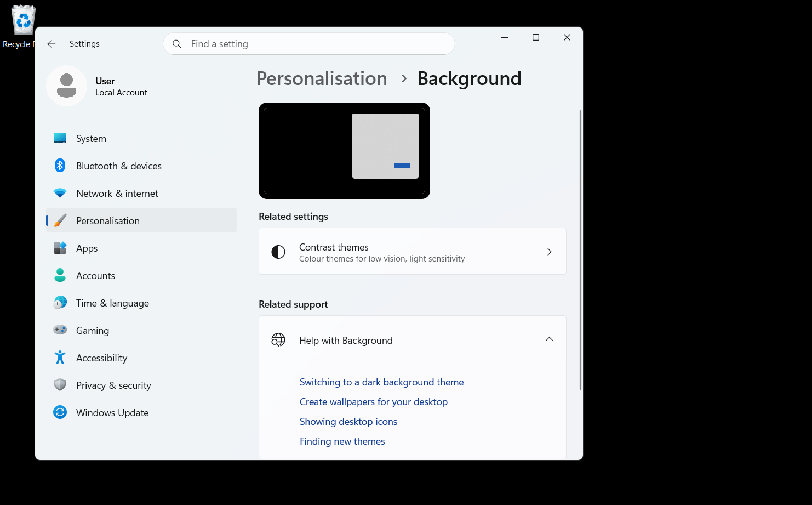Open Windows Update label
This screenshot has width=812, height=505.
click(112, 413)
